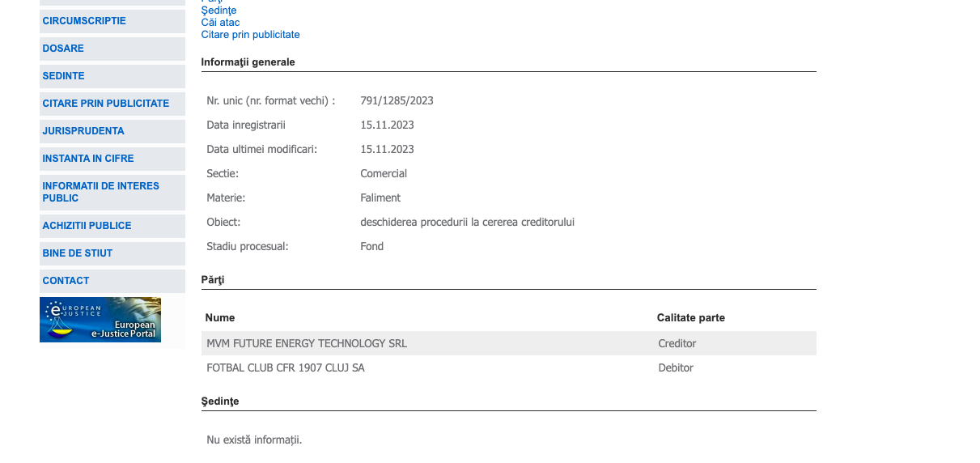Viewport: 980px width, 463px height.
Task: Select the Data ultimei modificari label
Action: click(x=261, y=150)
